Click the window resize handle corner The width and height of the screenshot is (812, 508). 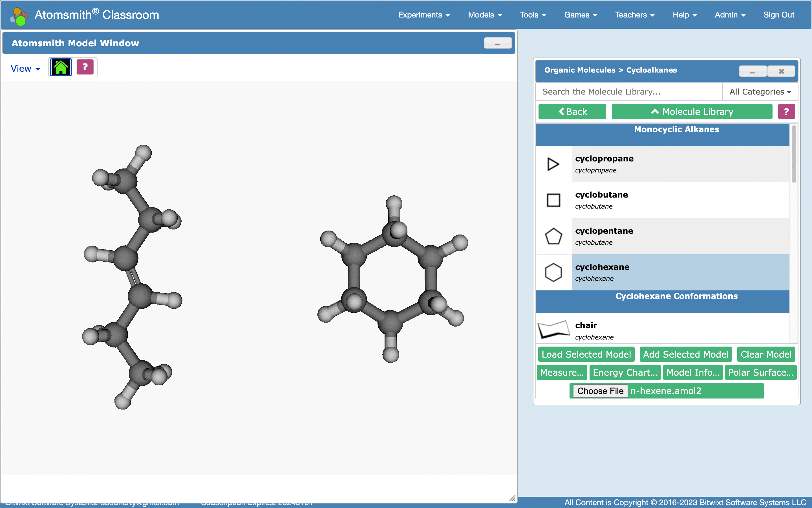pyautogui.click(x=512, y=498)
